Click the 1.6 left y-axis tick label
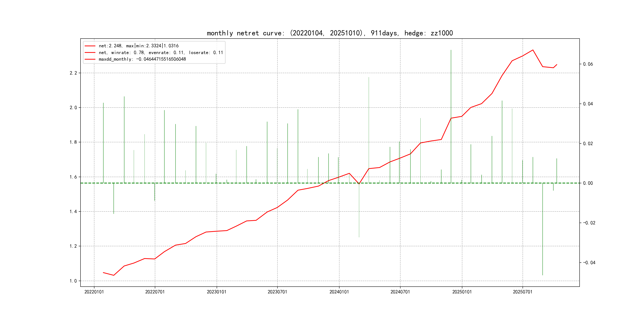Screen dimensions: 644x322 tap(73, 177)
